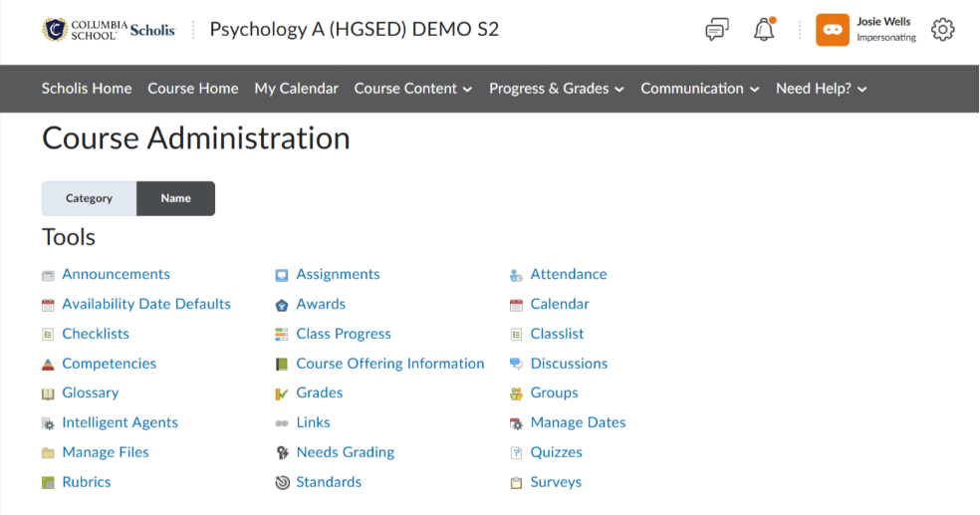Go to Course Home
This screenshot has height=515, width=980.
click(x=193, y=89)
